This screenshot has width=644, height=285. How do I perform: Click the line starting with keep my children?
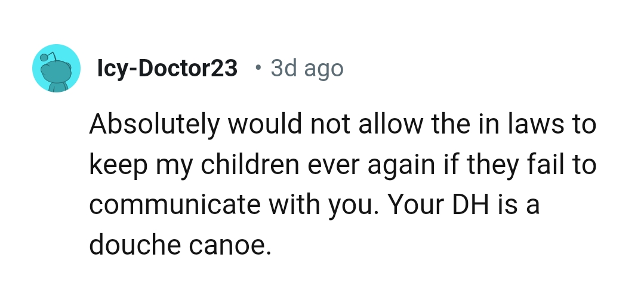[343, 165]
